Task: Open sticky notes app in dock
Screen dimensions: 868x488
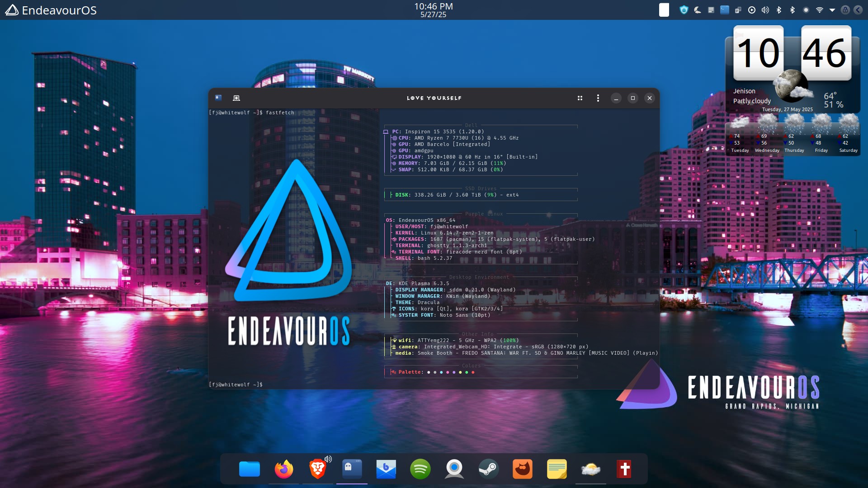Action: pyautogui.click(x=557, y=469)
